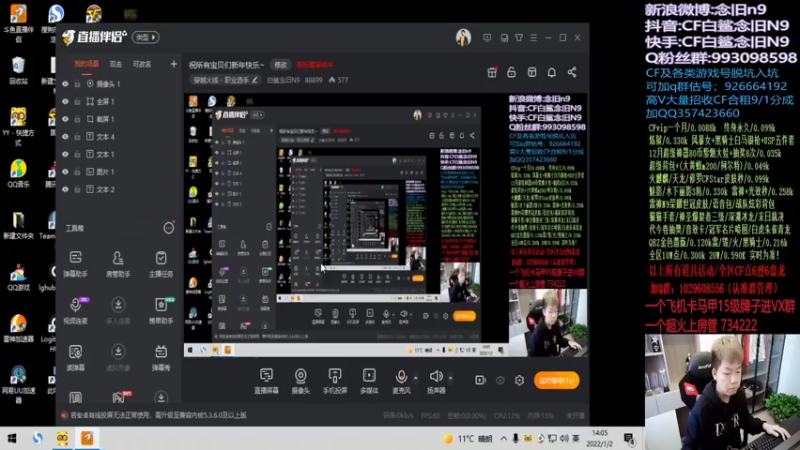Click the orange stop streaming button

tap(556, 380)
